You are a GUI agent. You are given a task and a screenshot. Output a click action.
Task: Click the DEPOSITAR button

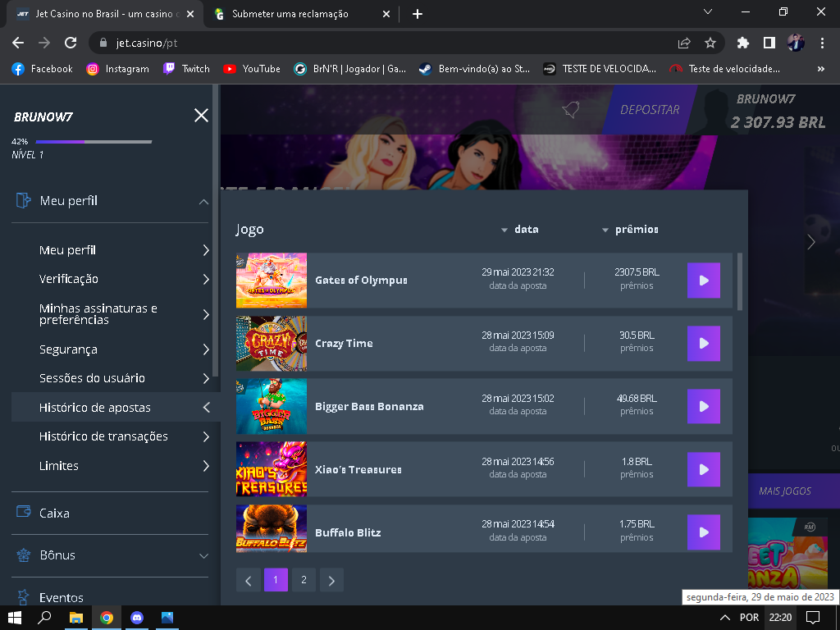click(x=649, y=110)
